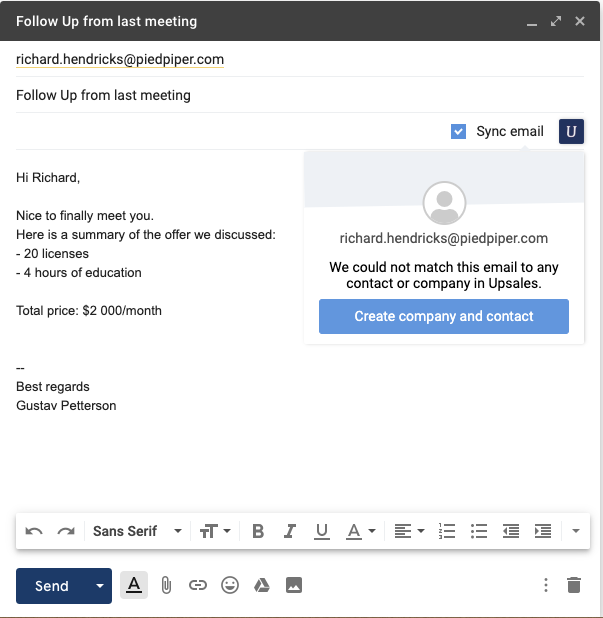The width and height of the screenshot is (603, 618).
Task: Expand more formatting options arrow in toolbar
Action: [x=576, y=531]
